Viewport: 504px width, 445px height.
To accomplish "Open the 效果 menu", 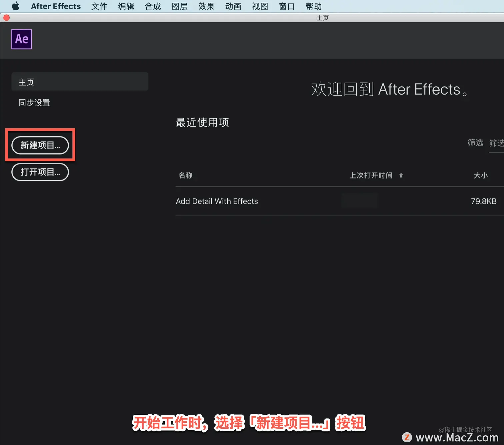I will point(206,6).
